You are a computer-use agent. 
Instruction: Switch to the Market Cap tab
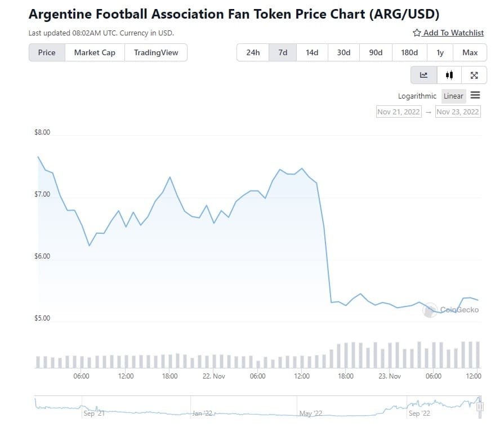94,52
